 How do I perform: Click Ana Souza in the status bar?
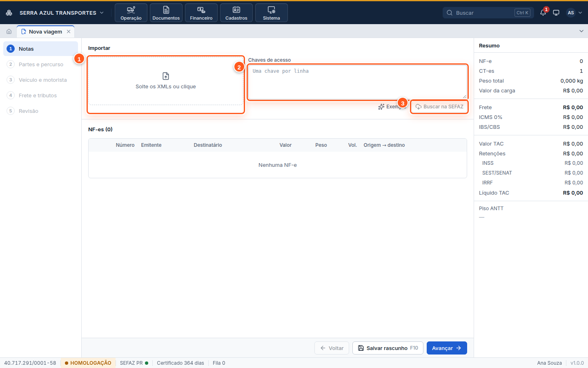click(549, 363)
